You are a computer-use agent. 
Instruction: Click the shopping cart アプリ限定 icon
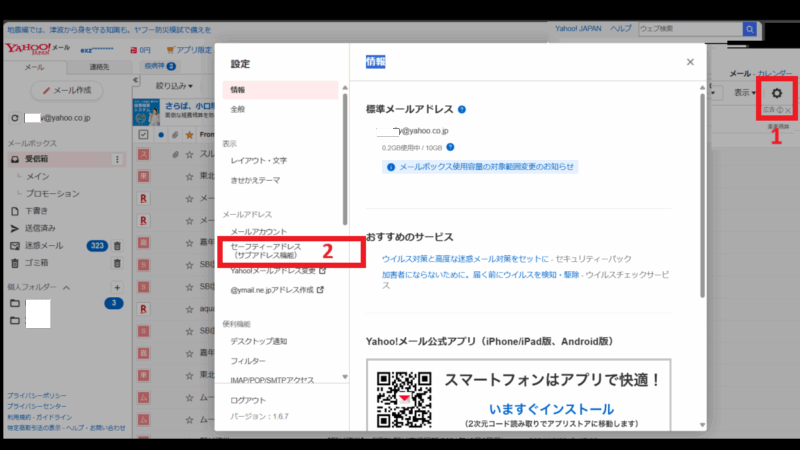pyautogui.click(x=170, y=49)
